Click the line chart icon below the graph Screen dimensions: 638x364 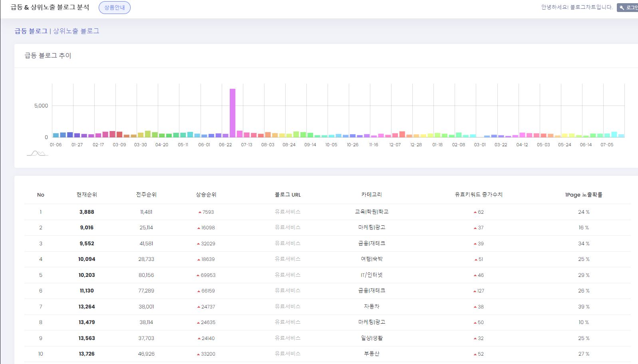[37, 153]
